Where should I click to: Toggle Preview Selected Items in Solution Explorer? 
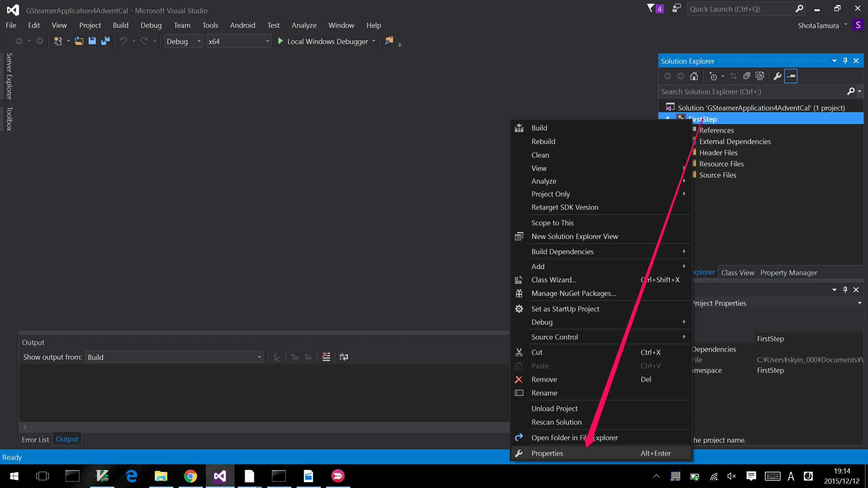[791, 76]
